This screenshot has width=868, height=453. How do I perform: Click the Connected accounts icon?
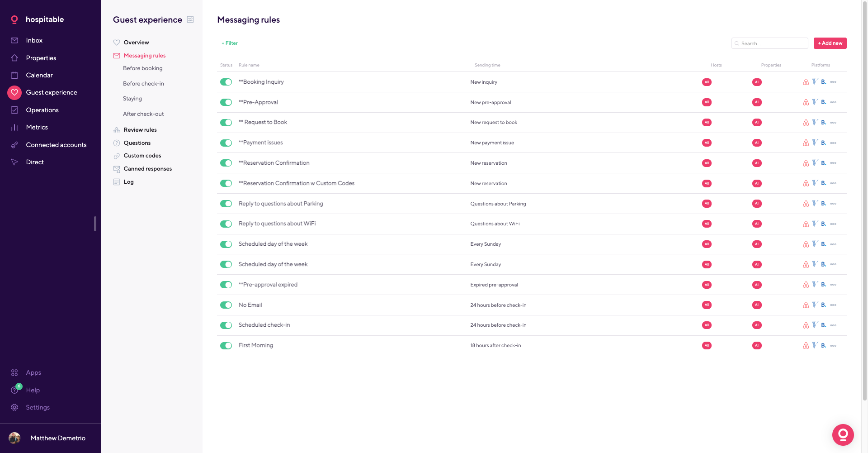(15, 145)
